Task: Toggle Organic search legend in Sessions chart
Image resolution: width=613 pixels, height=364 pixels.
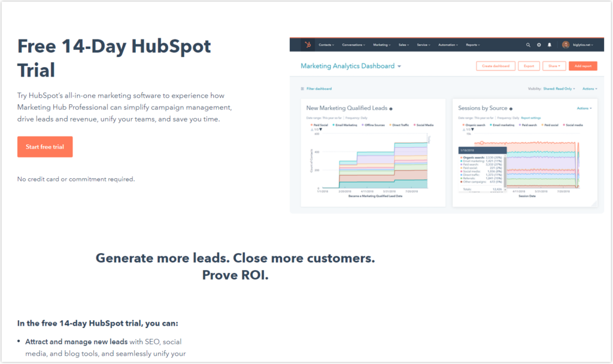Action: coord(474,125)
